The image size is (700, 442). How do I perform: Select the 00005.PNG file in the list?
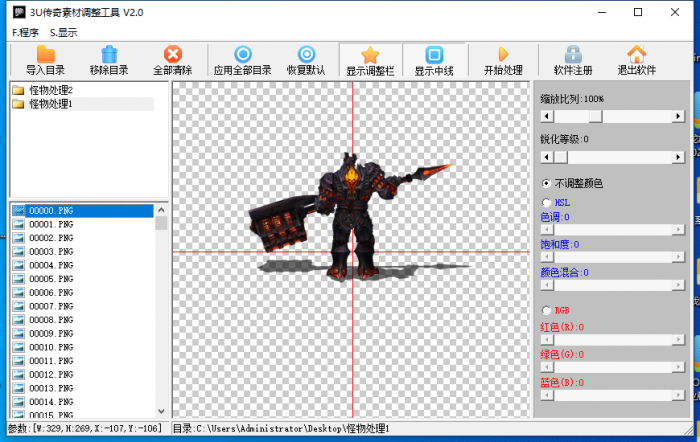50,279
